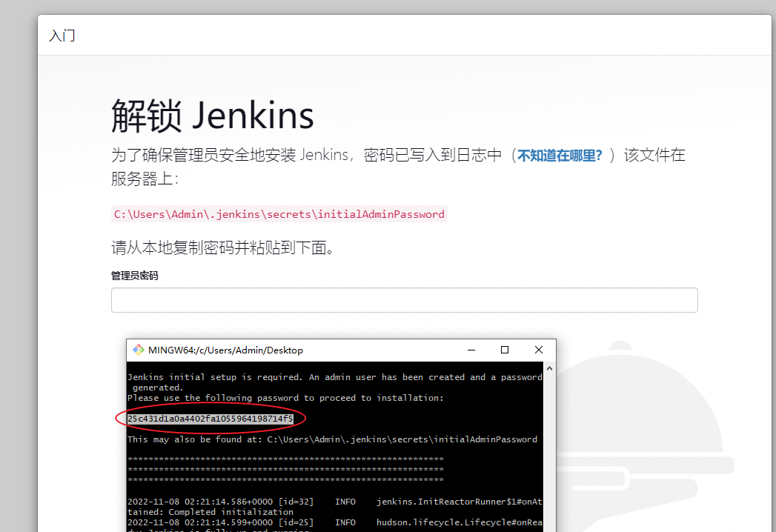Click the highlighted password 25c431d1a0a4402fa1055964198714f5
This screenshot has width=776, height=532.
(x=210, y=419)
